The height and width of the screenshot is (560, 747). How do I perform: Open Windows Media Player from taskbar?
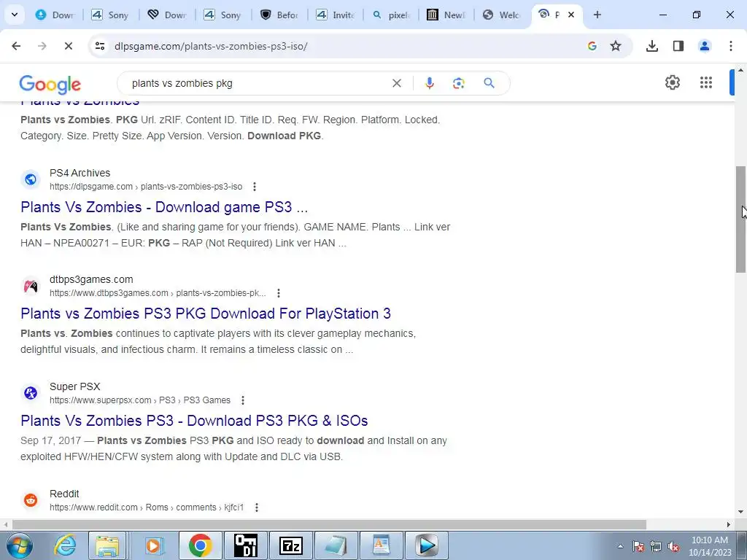tap(153, 545)
